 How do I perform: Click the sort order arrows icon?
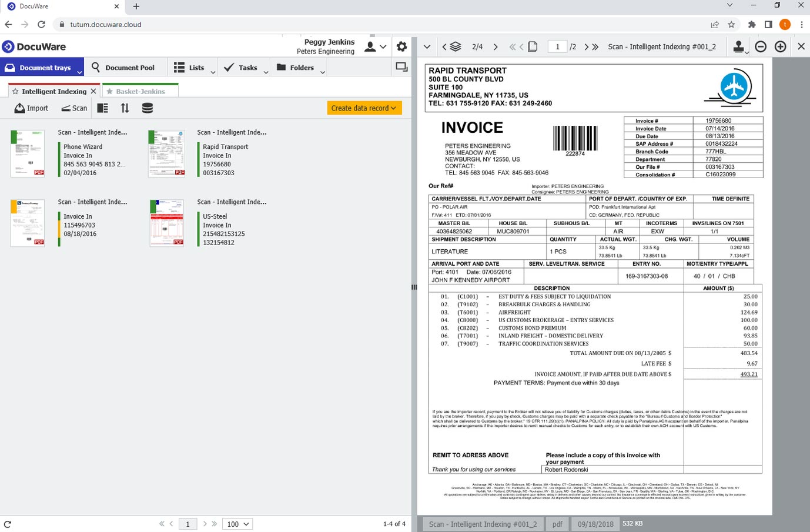125,108
